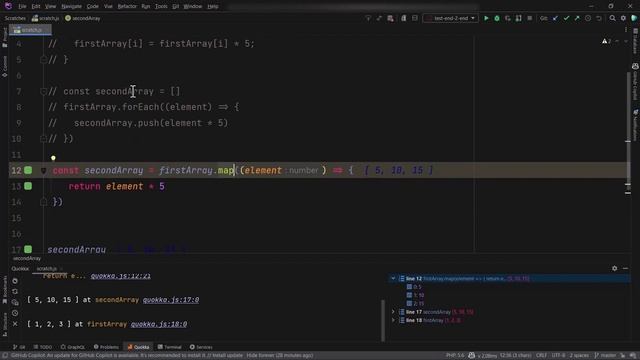Open the editor tab options kebab menu
The image size is (640, 360).
pyautogui.click(x=626, y=30)
